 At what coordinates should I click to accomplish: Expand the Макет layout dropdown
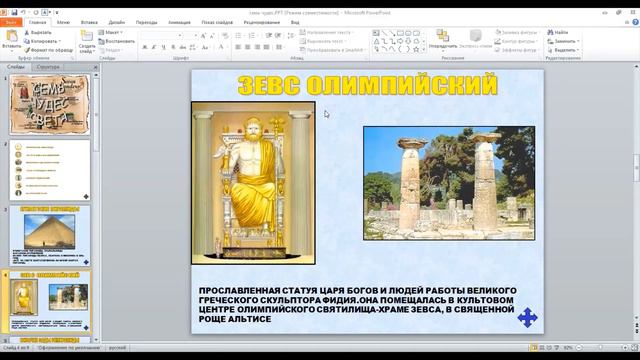110,32
